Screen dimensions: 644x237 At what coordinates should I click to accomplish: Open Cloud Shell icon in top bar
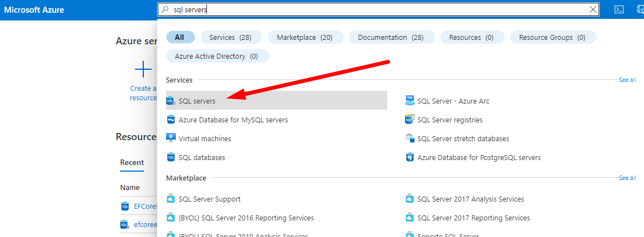[620, 9]
